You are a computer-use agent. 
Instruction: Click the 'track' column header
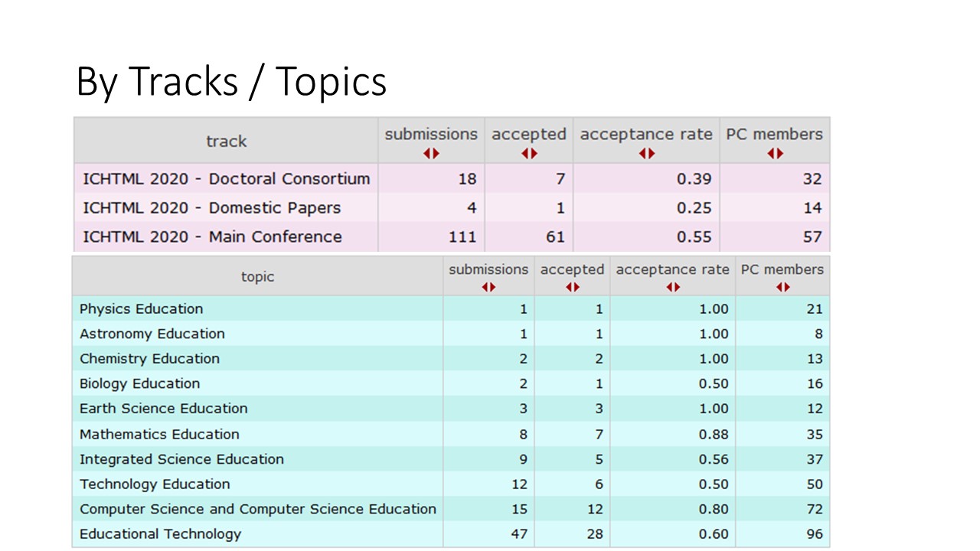(227, 141)
